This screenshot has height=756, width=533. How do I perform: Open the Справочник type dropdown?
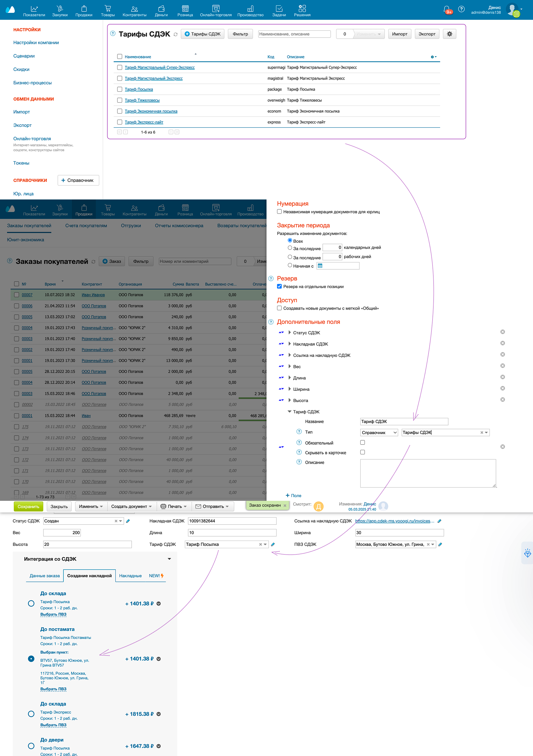379,433
